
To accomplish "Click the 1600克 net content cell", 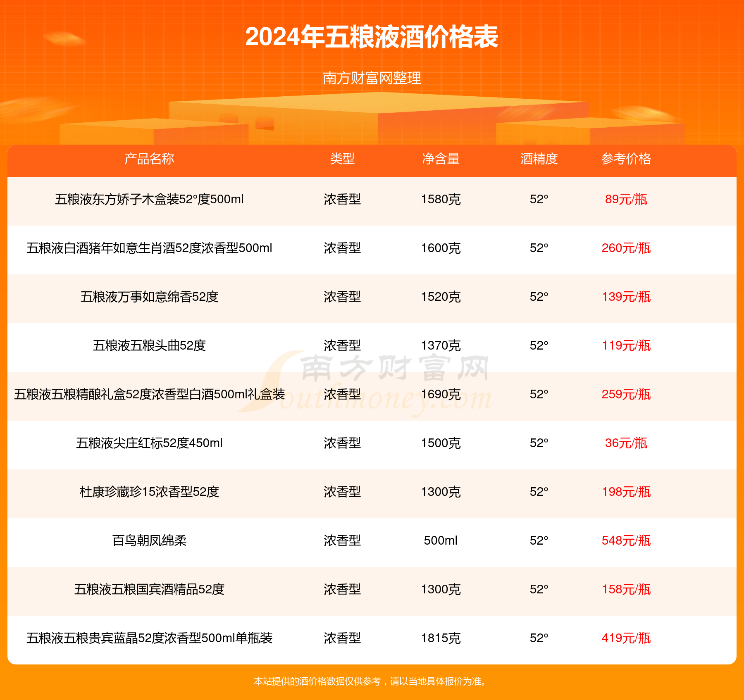I will click(x=441, y=248).
